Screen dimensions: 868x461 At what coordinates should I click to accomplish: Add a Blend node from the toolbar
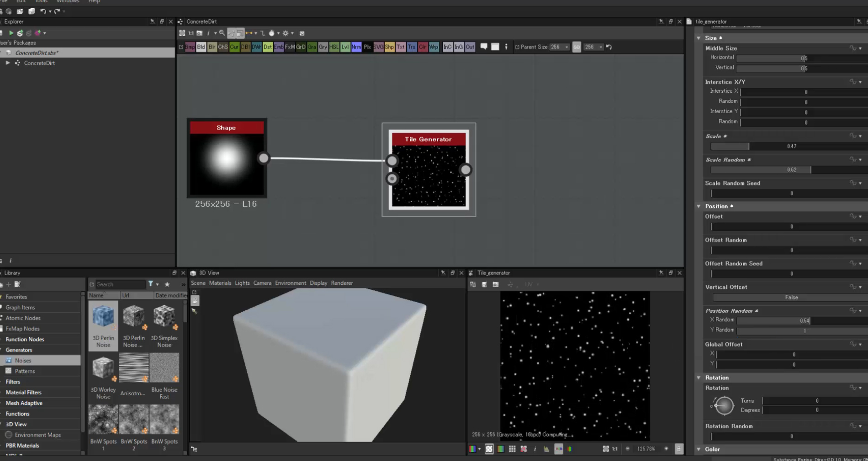(201, 47)
